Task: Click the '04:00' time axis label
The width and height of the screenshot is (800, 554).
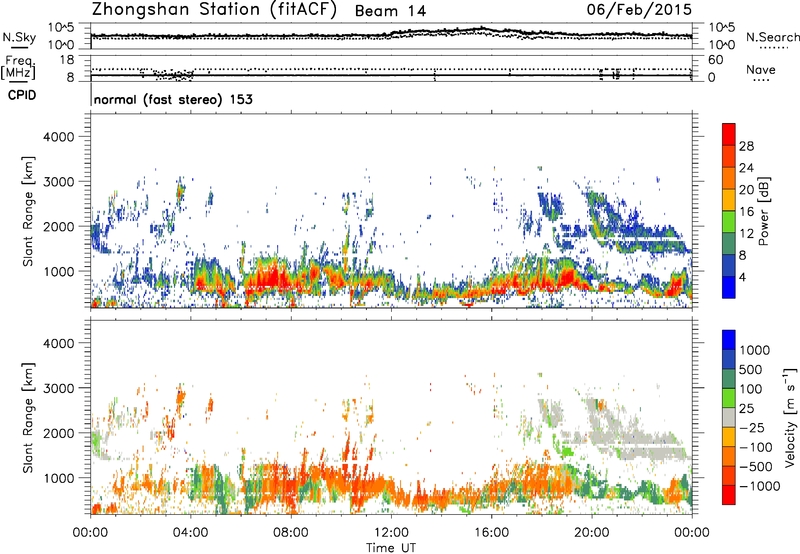Action: point(190,532)
